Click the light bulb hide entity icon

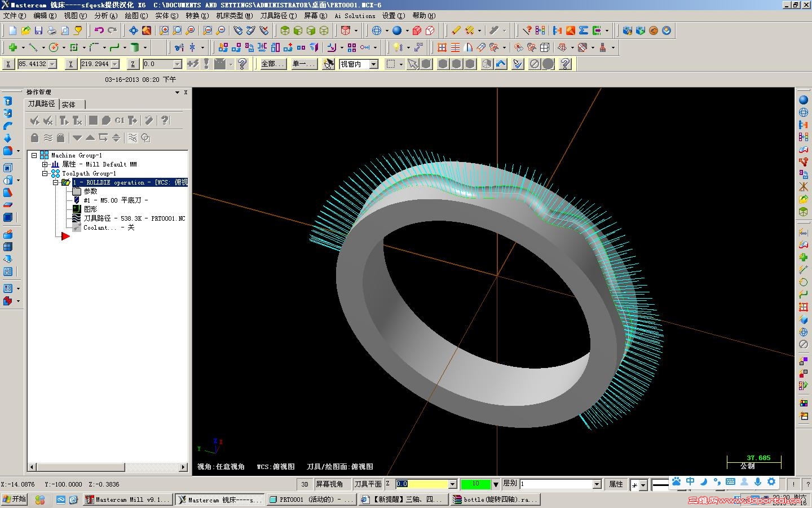click(x=398, y=47)
